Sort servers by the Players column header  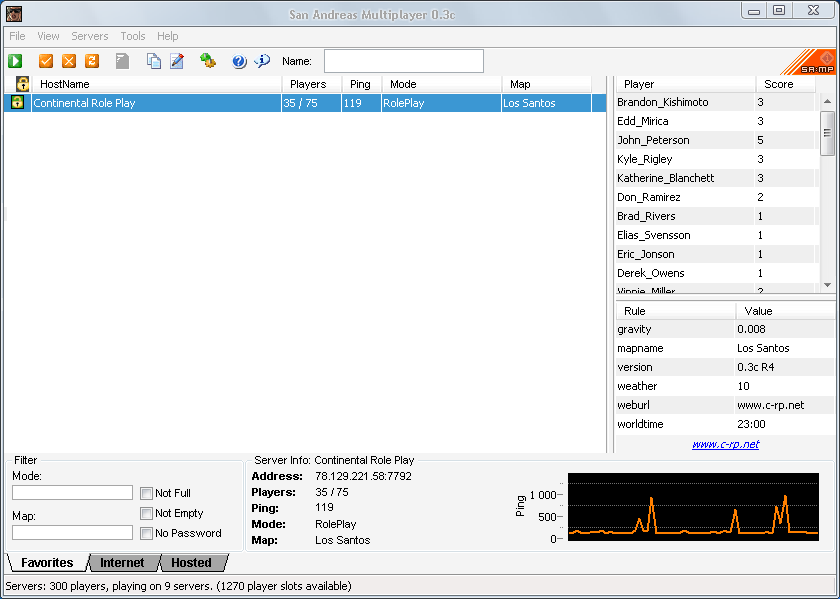pos(312,84)
